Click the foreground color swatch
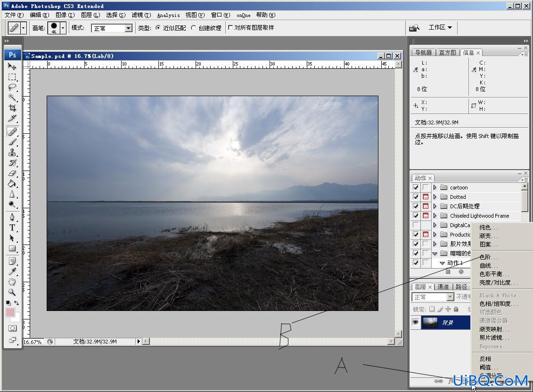This screenshot has height=392, width=533. pos(10,312)
